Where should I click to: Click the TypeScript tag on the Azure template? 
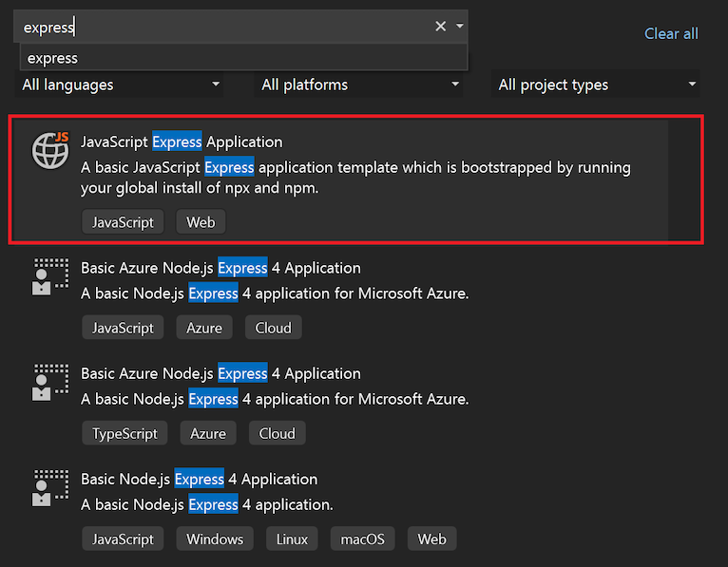coord(125,433)
